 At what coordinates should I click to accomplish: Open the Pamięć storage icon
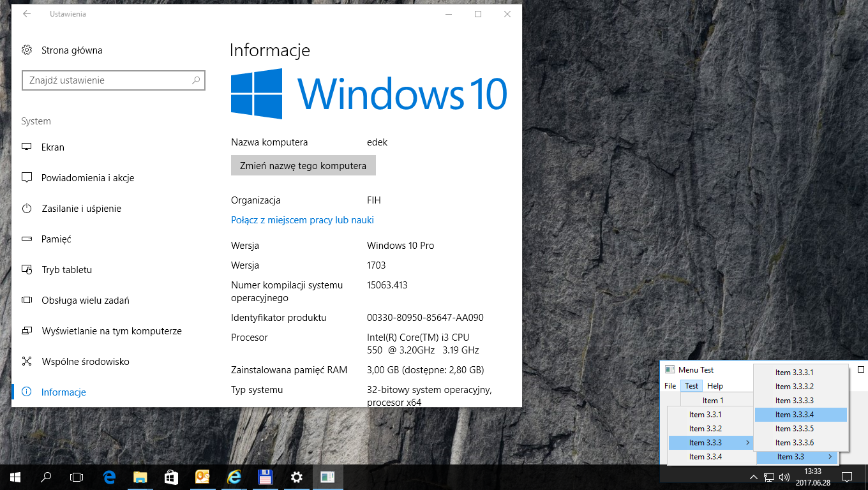[x=27, y=239]
